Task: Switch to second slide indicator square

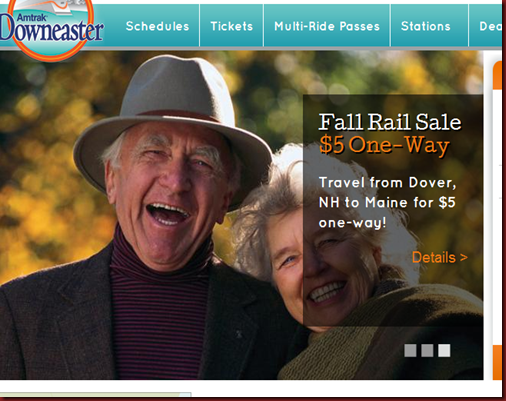Action: coord(427,351)
